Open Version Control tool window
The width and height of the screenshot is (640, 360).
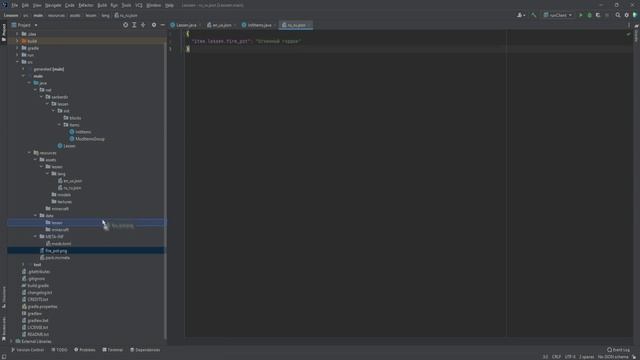tap(27, 350)
